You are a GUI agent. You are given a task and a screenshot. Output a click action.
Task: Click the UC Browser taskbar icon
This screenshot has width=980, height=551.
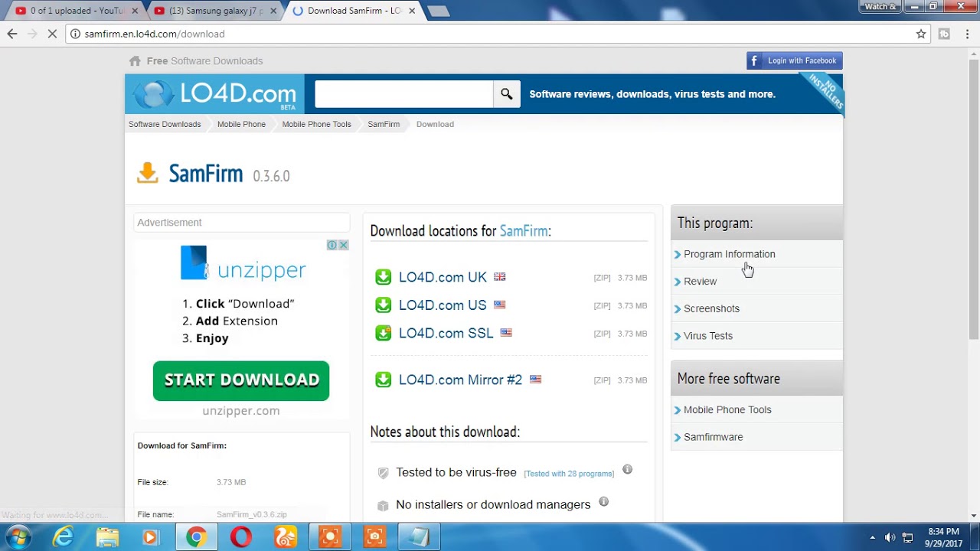[285, 537]
